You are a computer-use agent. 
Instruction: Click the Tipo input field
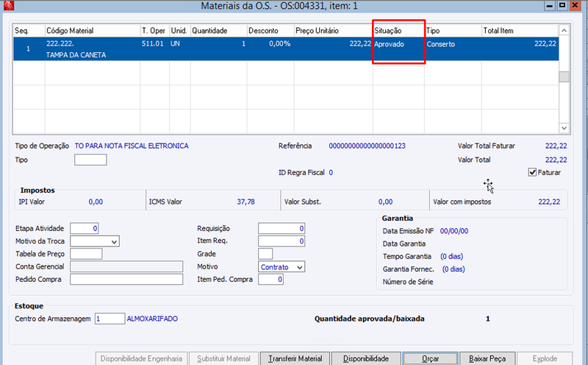coord(90,160)
